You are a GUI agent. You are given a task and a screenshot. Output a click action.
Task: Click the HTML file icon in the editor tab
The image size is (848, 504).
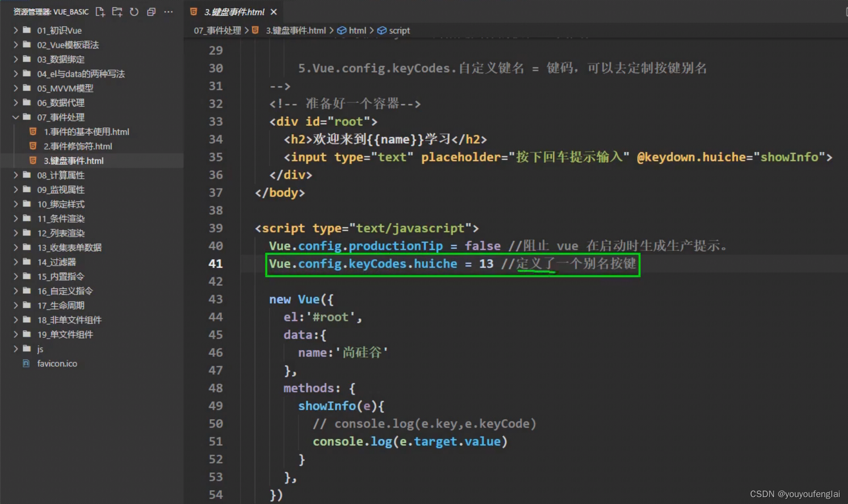[194, 12]
